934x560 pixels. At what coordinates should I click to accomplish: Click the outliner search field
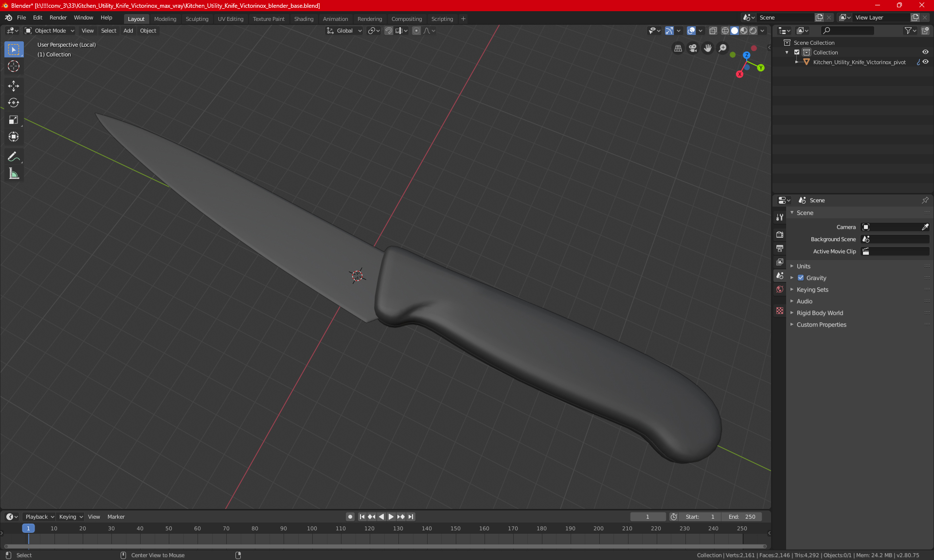[847, 31]
